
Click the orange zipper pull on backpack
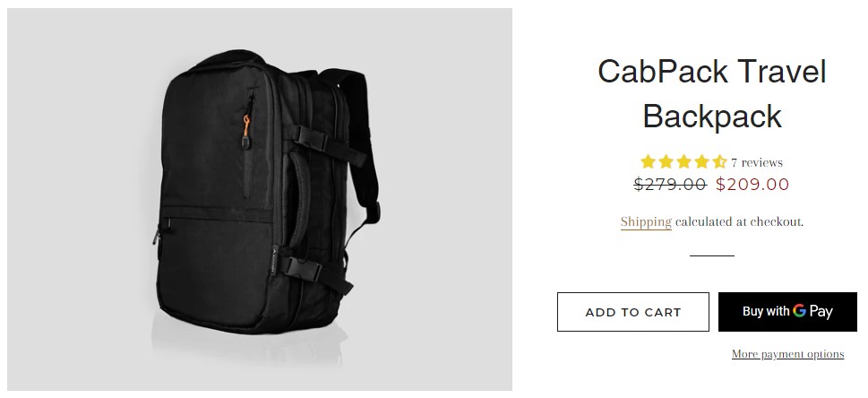coord(246,125)
